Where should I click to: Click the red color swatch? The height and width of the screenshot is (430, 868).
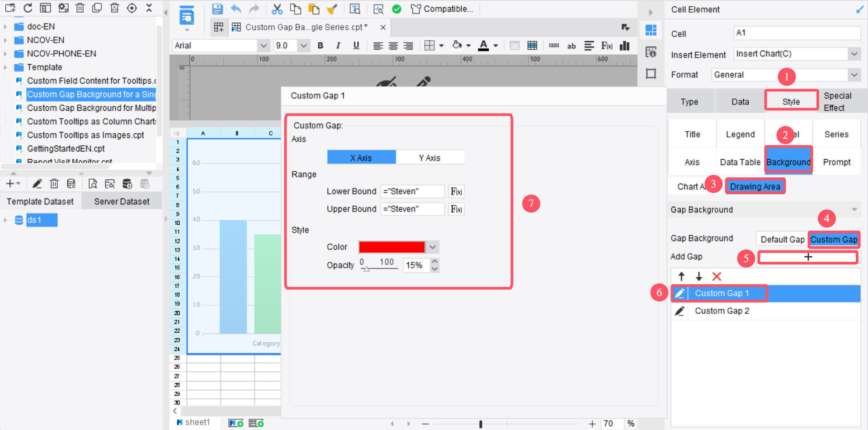tap(392, 247)
